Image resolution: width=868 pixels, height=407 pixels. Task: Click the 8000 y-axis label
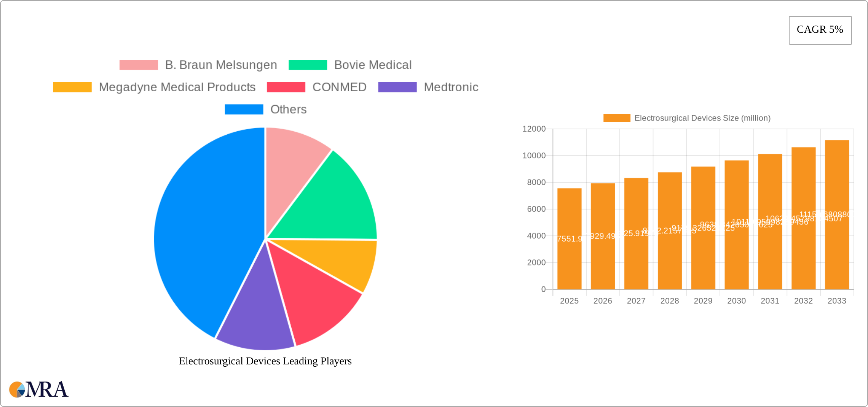pos(536,182)
